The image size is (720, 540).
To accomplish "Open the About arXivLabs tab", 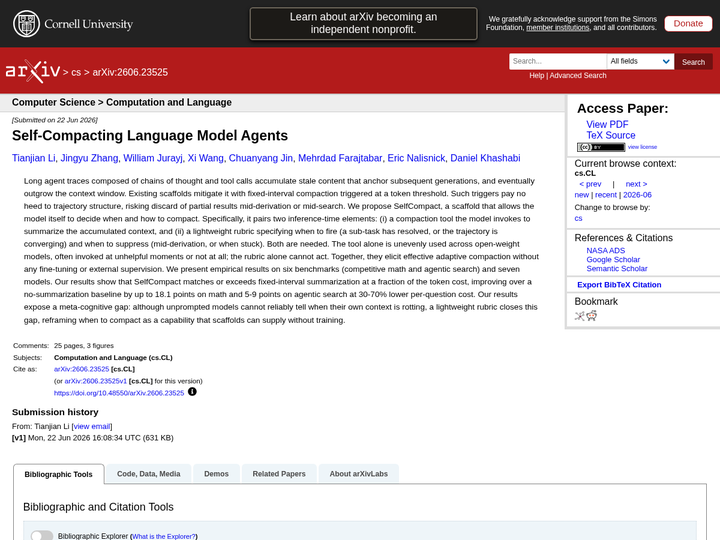I will pos(359,474).
